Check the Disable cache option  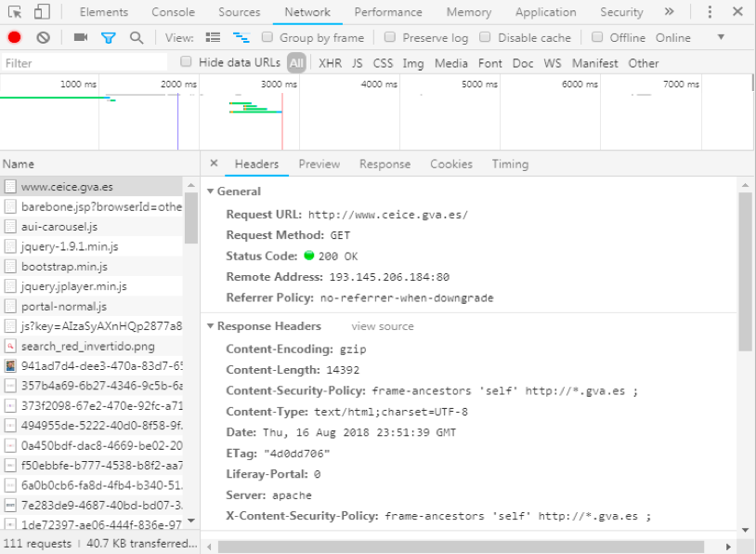pyautogui.click(x=485, y=37)
